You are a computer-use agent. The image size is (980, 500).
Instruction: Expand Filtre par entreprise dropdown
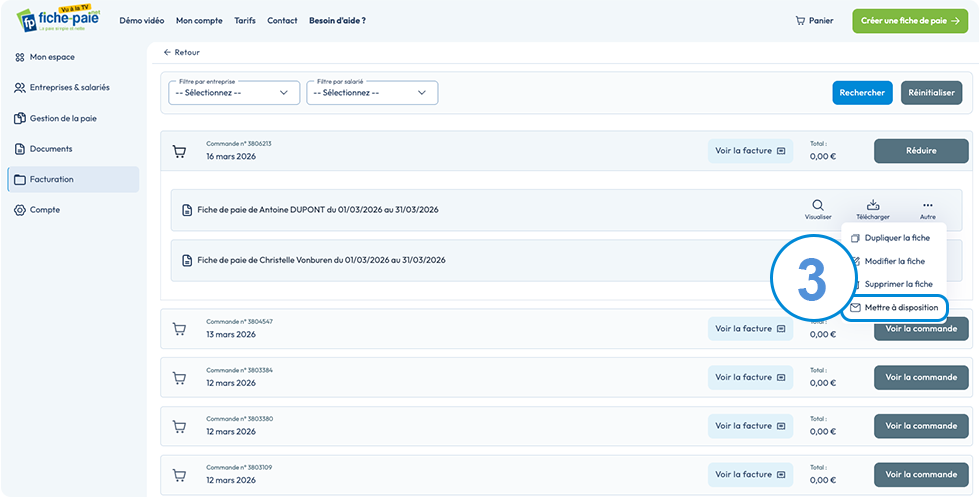[234, 92]
